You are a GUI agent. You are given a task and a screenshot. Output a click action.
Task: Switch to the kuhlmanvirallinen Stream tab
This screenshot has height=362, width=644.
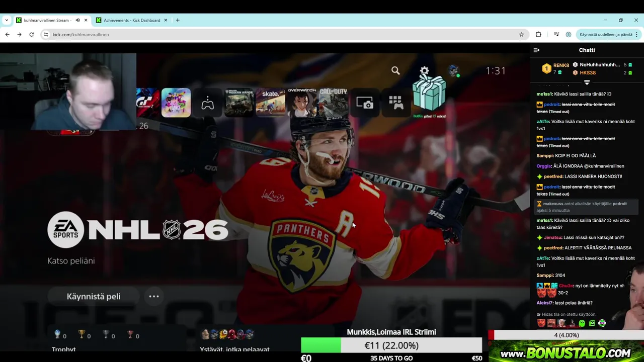pos(46,20)
